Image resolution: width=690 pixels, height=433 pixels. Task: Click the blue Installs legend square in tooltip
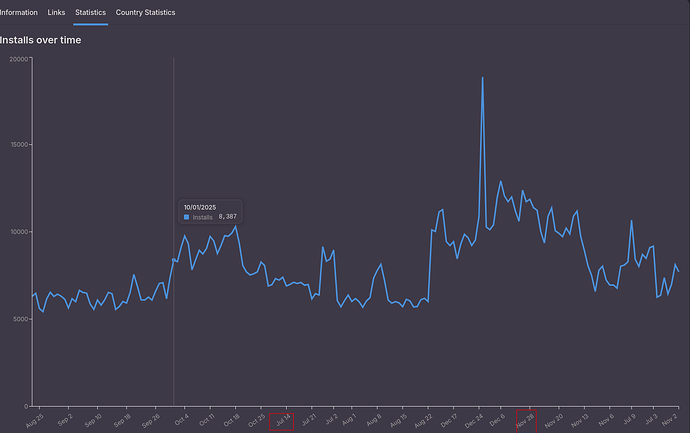coord(187,216)
